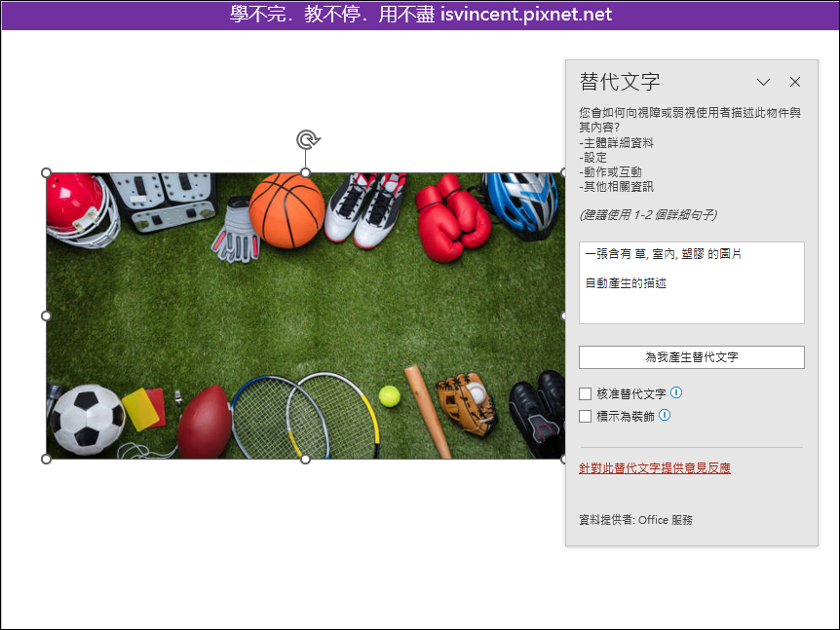Click the line -主體詳細資料

coord(617,143)
